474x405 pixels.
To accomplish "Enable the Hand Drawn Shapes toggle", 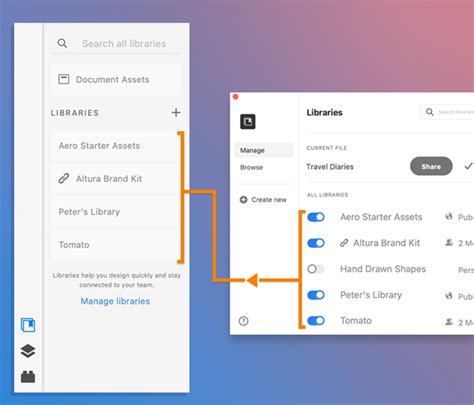I will [x=316, y=269].
